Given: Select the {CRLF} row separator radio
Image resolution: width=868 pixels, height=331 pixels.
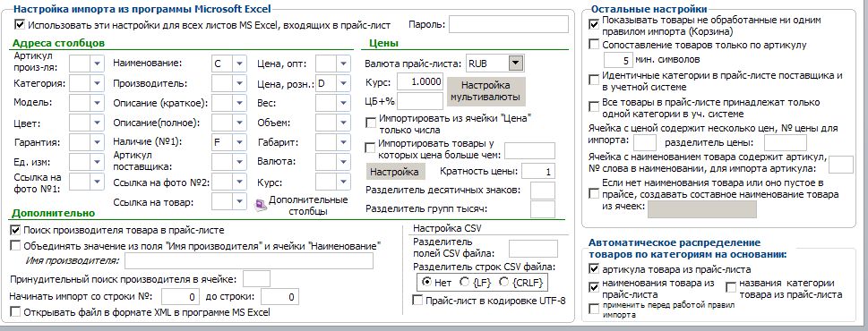Looking at the screenshot, I should pos(503,283).
